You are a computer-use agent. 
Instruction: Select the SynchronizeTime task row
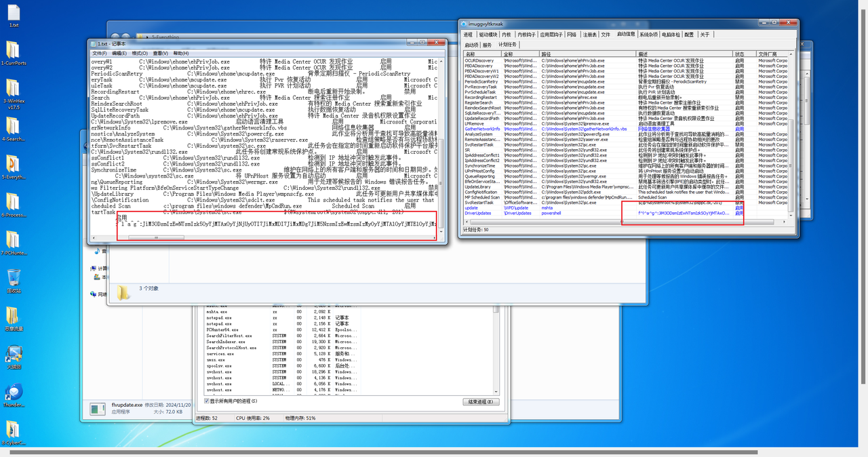[x=625, y=165]
